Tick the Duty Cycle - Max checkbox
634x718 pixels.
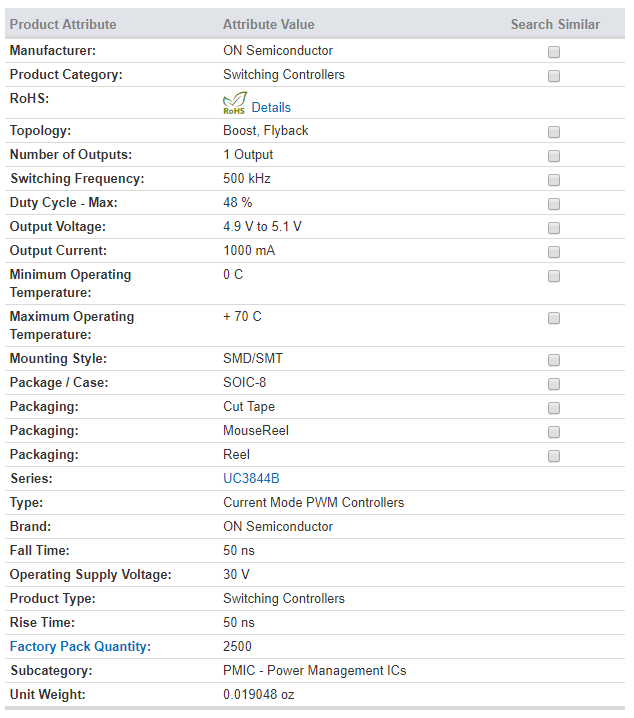[554, 204]
